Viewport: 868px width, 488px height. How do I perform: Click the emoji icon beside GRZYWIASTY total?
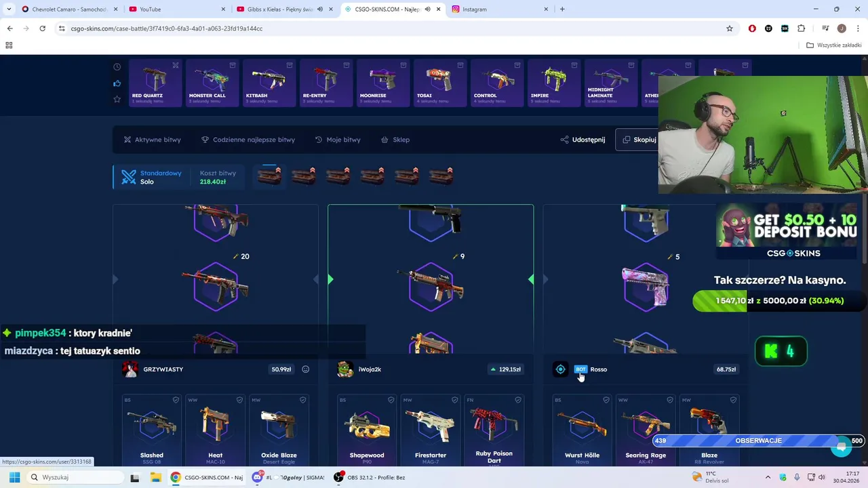coord(305,369)
